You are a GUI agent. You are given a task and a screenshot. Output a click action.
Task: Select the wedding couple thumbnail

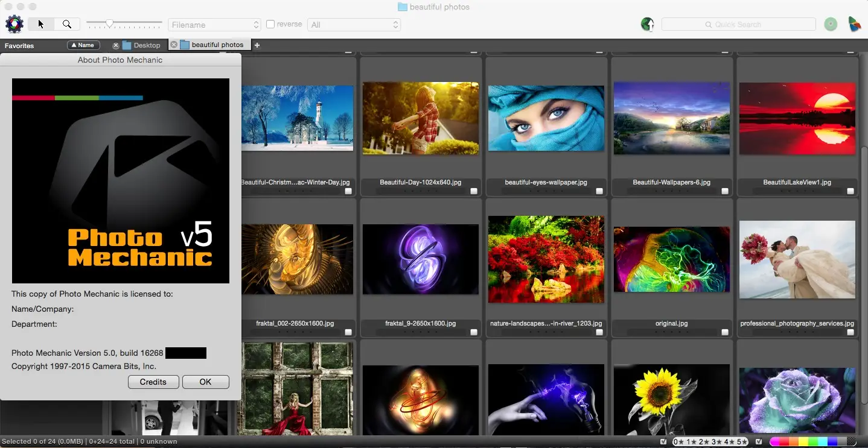(x=797, y=259)
